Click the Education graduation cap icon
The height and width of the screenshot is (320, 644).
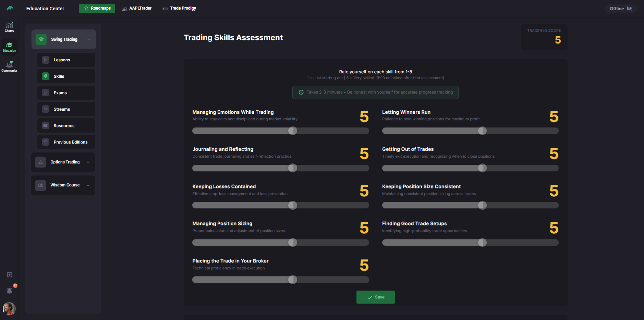[9, 47]
